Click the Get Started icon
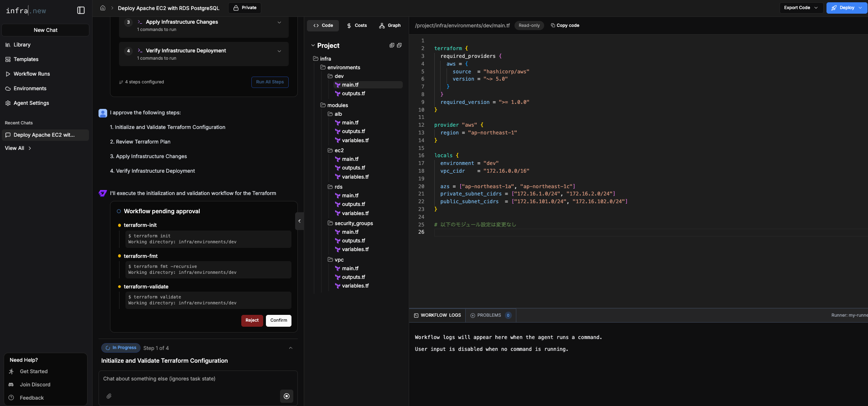The height and width of the screenshot is (406, 868). pos(11,371)
